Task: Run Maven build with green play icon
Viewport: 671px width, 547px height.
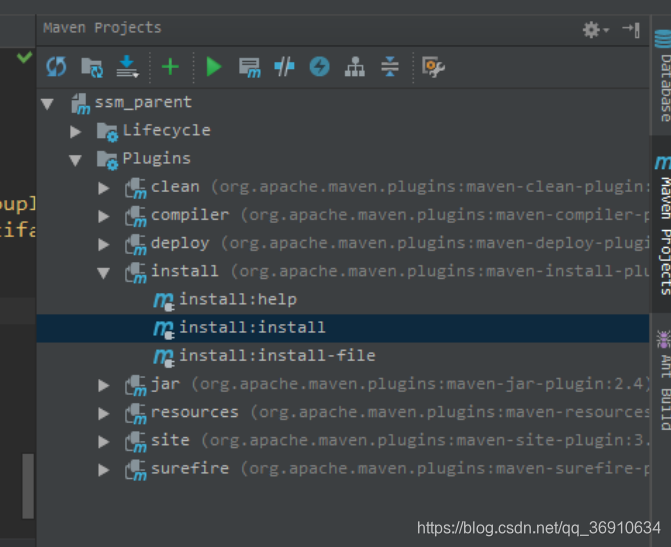Action: click(214, 67)
